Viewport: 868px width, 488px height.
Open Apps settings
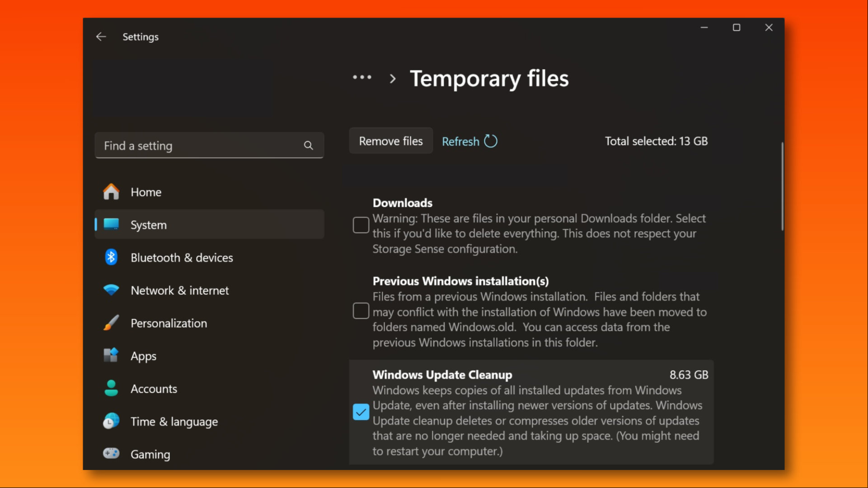(209, 356)
